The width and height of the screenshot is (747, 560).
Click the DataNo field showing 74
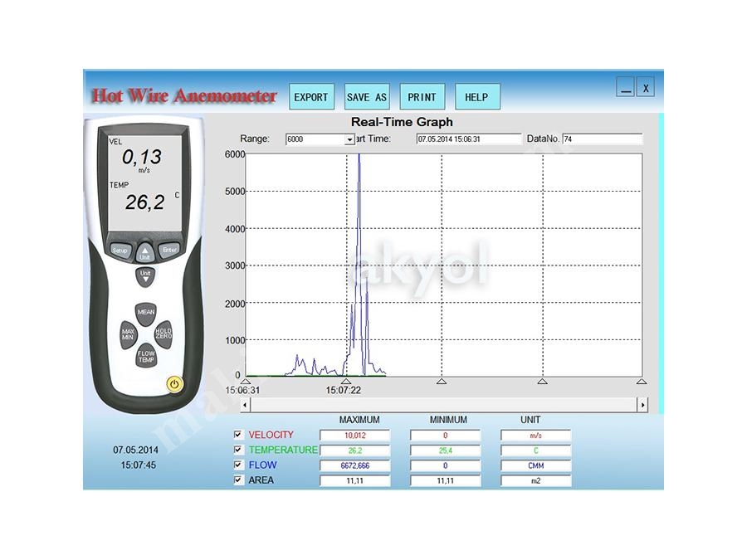coord(603,139)
